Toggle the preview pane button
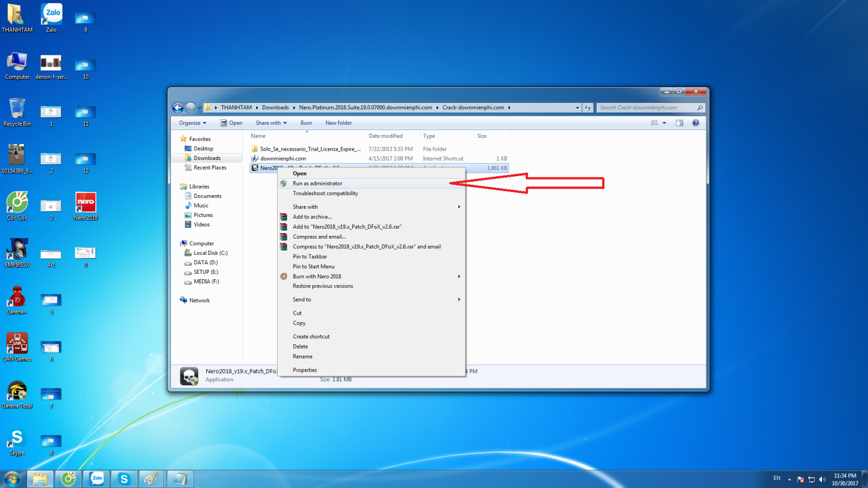 point(679,123)
